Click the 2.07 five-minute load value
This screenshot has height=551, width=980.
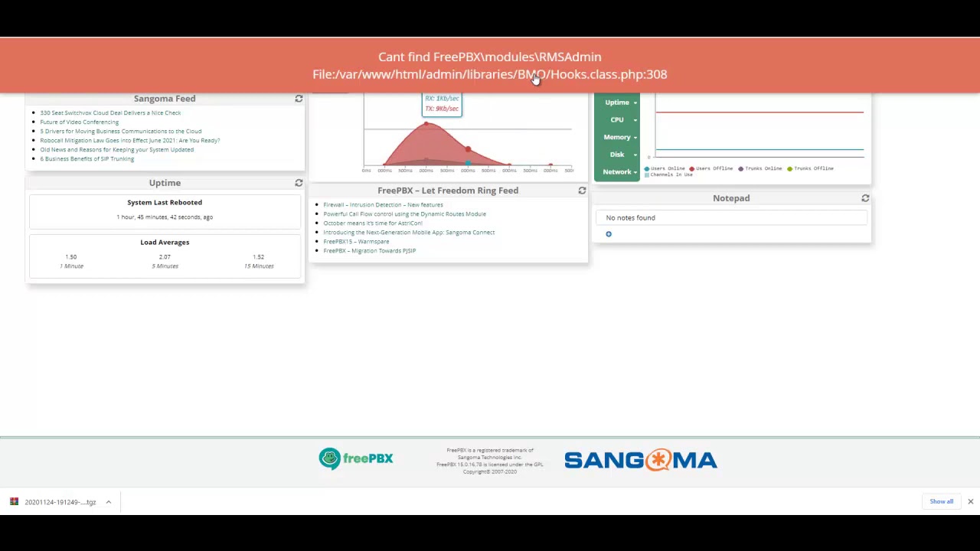coord(165,257)
